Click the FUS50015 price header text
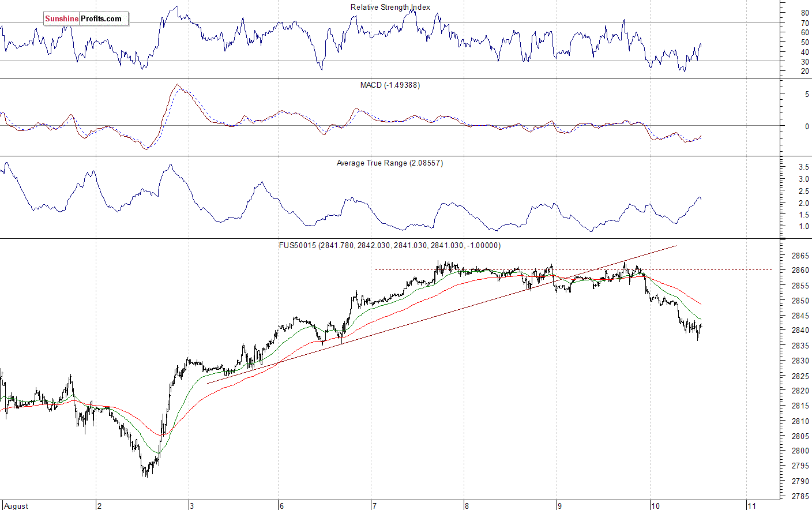This screenshot has height=510, width=812. pyautogui.click(x=390, y=246)
